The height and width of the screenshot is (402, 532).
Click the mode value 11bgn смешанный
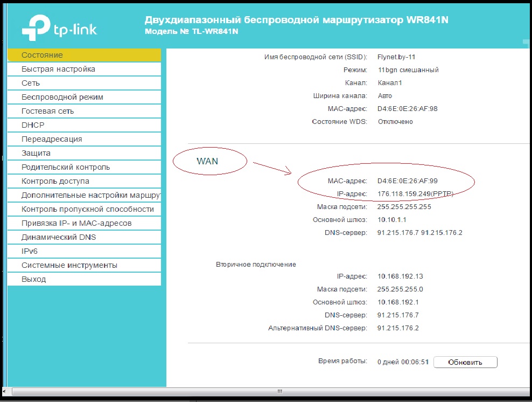408,70
